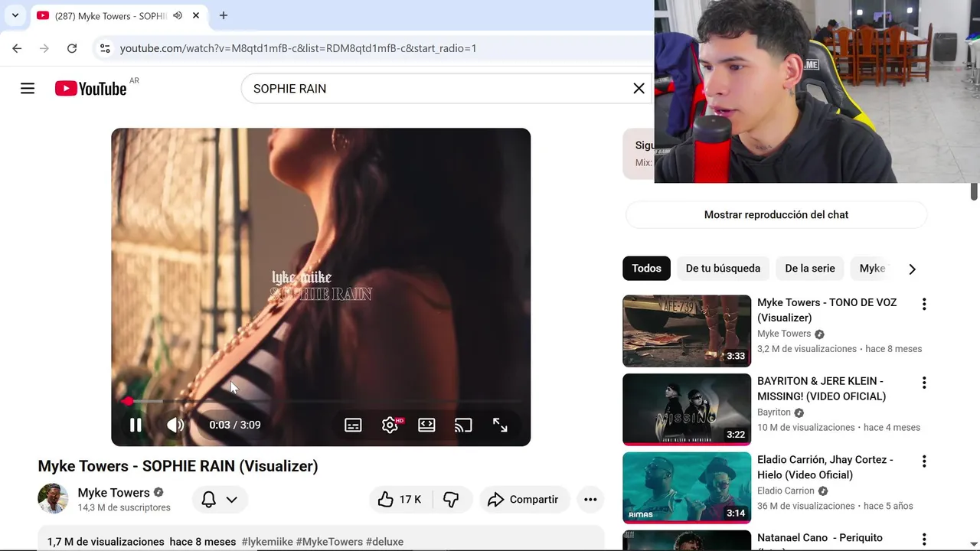Screen dimensions: 980x551
Task: Pause the playing video
Action: [x=136, y=425]
